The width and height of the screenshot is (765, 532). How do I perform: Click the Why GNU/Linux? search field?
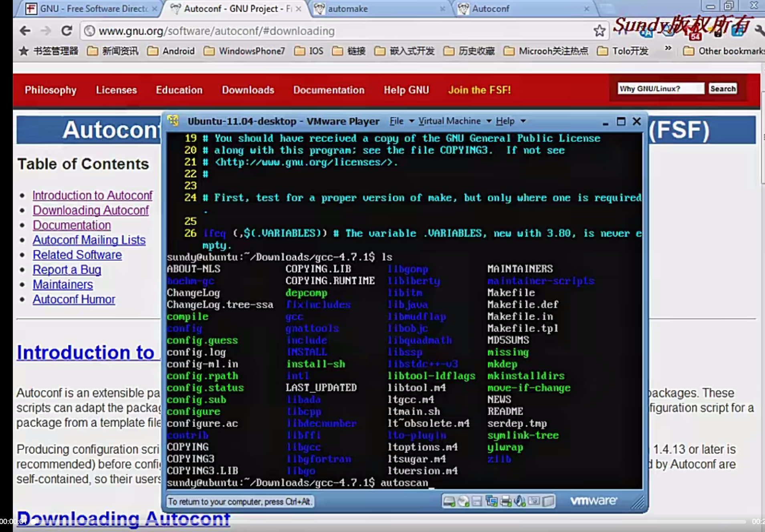click(661, 89)
